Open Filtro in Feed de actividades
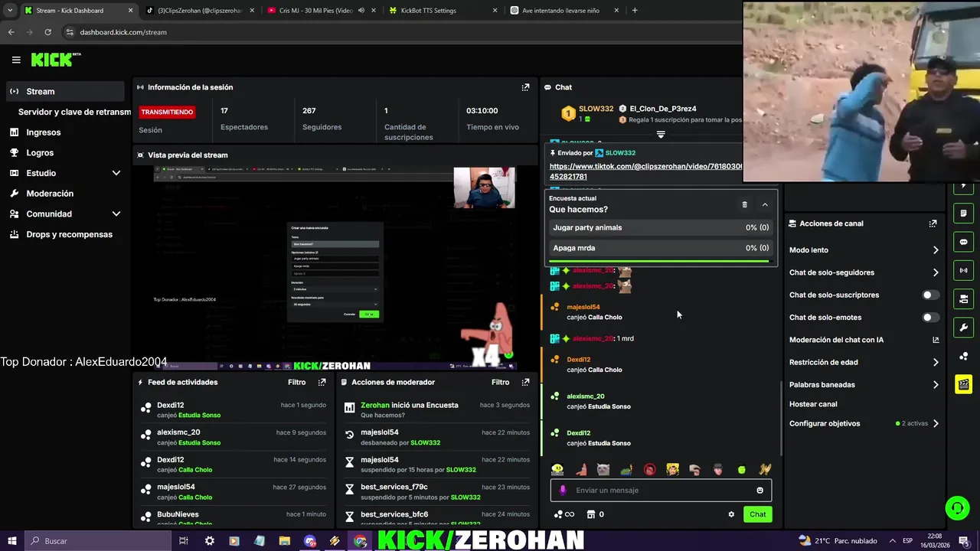980x551 pixels. point(296,382)
